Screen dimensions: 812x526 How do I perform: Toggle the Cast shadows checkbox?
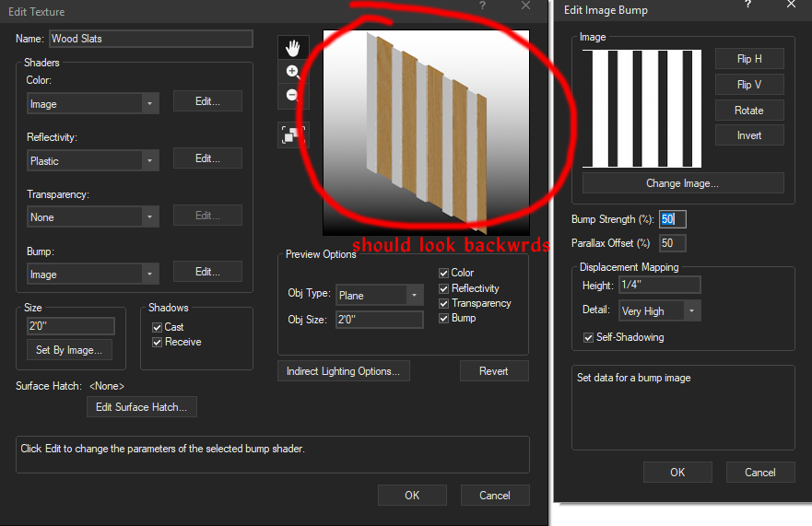click(x=158, y=327)
